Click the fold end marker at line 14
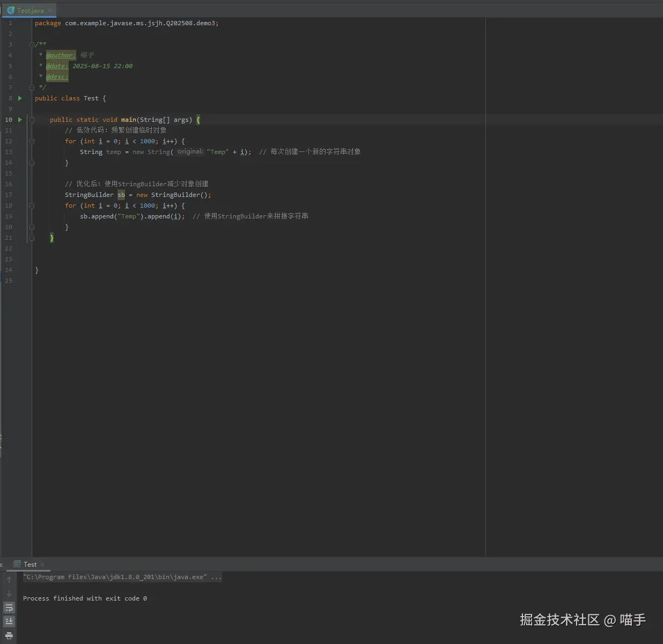663x644 pixels. pyautogui.click(x=32, y=163)
